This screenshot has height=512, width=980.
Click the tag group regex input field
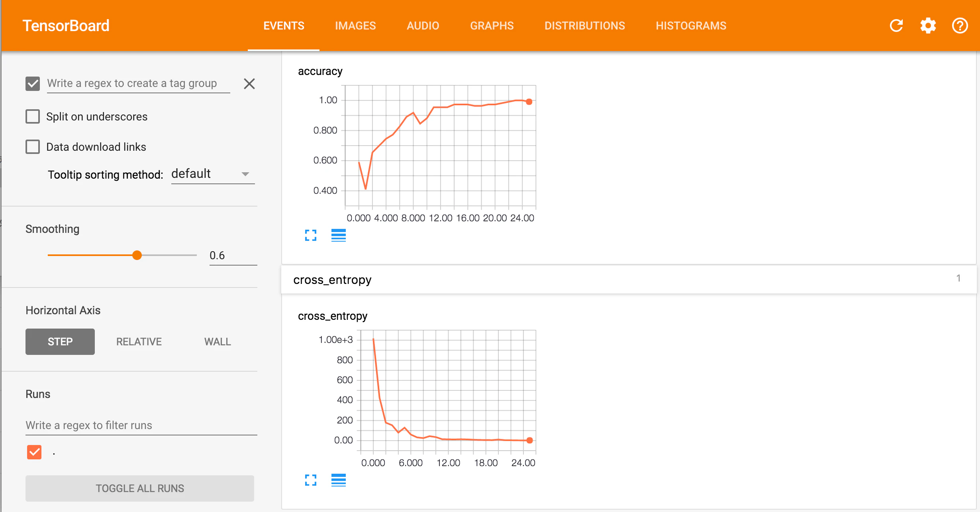click(139, 84)
